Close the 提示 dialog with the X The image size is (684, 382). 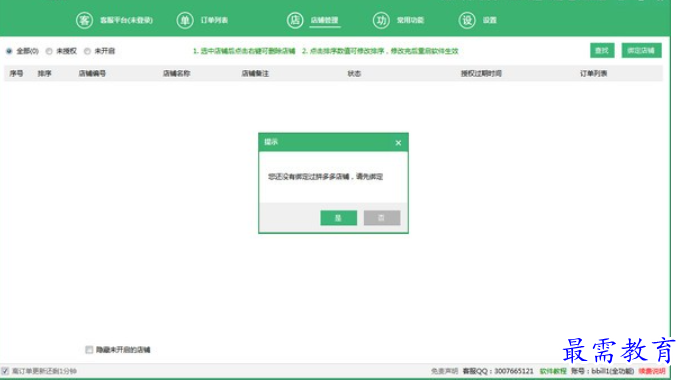coord(398,143)
